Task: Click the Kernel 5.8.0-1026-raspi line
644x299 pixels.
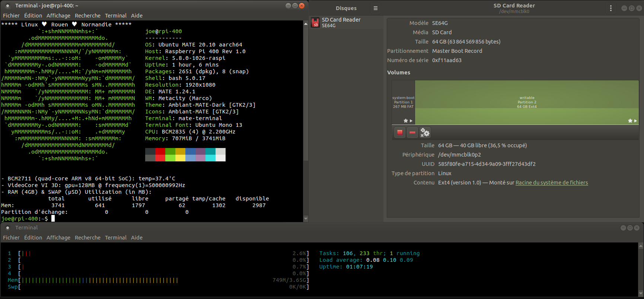Action: click(185, 58)
